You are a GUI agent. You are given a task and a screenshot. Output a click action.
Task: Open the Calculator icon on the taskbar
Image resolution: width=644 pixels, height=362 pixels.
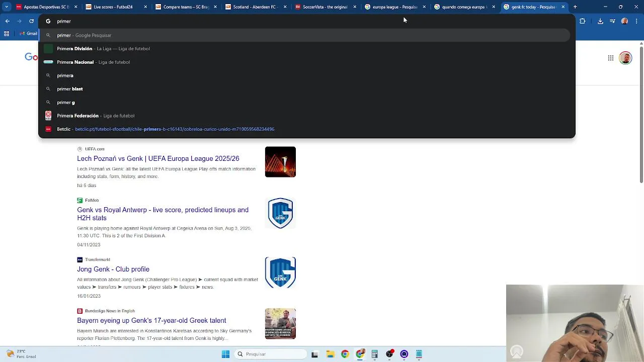pyautogui.click(x=374, y=354)
